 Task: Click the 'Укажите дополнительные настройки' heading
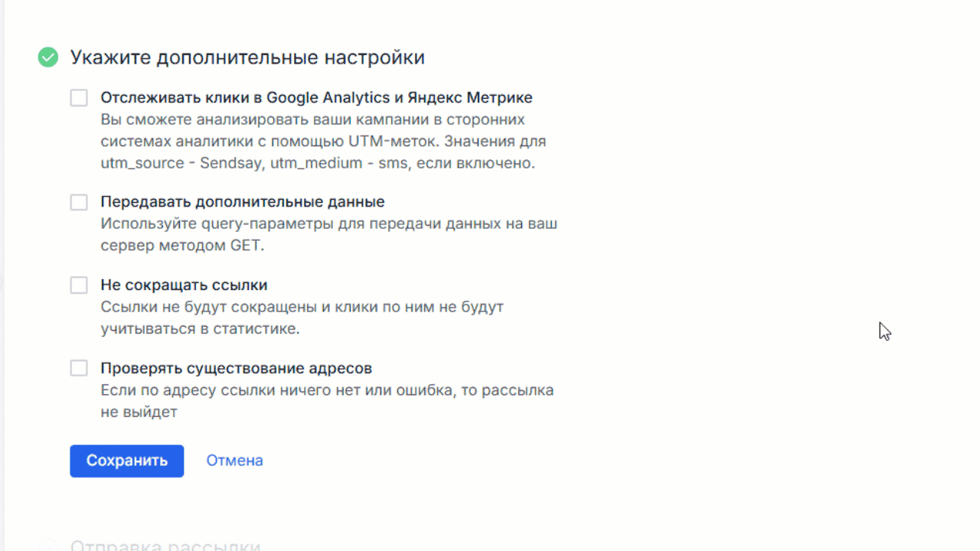(247, 57)
